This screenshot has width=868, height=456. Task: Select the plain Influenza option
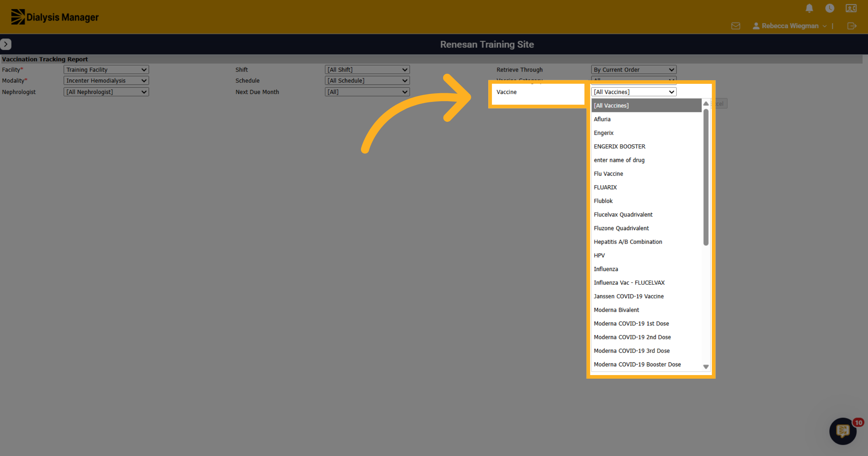click(646, 269)
